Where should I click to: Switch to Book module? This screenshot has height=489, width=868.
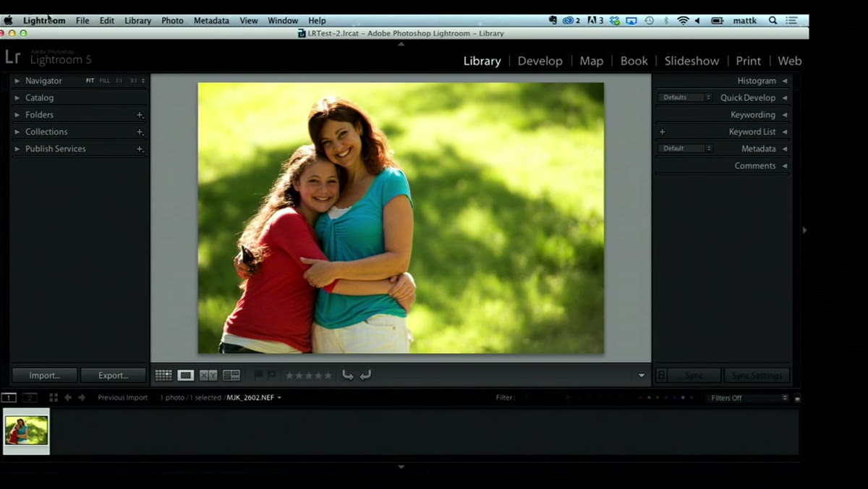634,61
